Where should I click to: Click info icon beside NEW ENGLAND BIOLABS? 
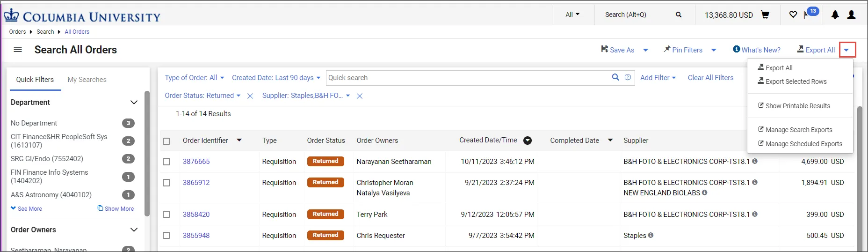(x=704, y=193)
